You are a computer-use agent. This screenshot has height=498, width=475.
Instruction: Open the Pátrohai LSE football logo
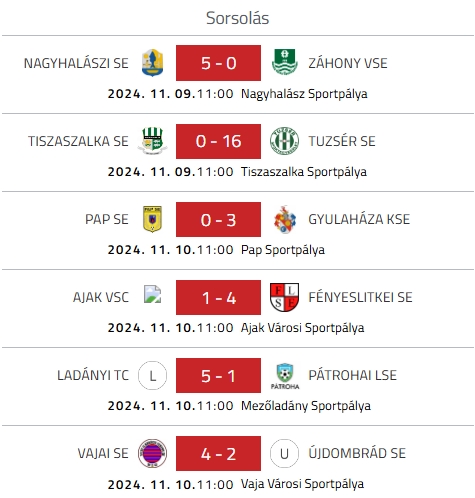click(285, 376)
